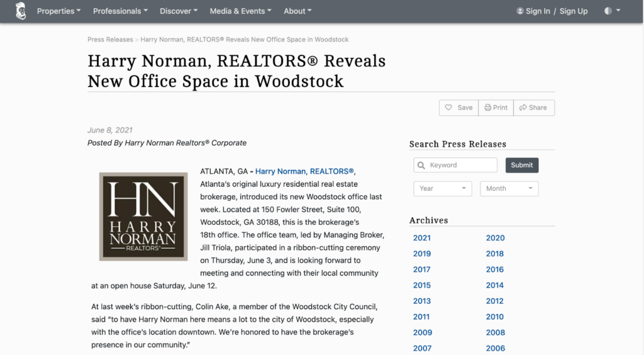Click the Harry Norman site logo icon
This screenshot has height=355, width=644.
(21, 11)
